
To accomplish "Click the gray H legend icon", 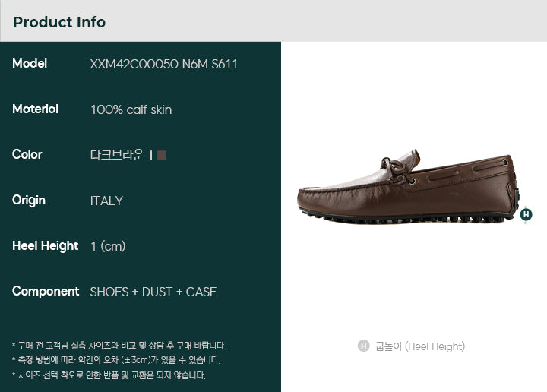I will [363, 346].
